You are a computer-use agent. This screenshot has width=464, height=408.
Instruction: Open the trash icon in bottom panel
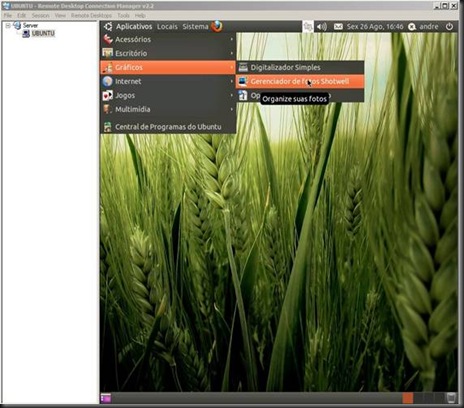tap(451, 398)
